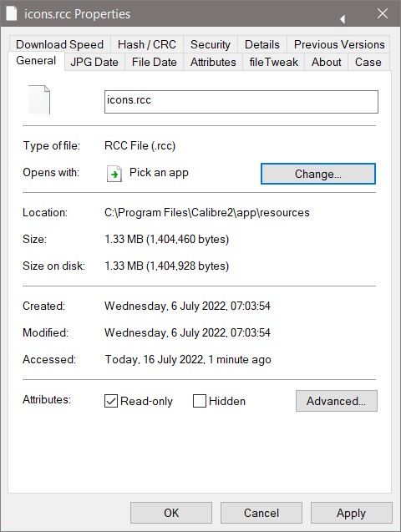Click the Apply button

(351, 513)
